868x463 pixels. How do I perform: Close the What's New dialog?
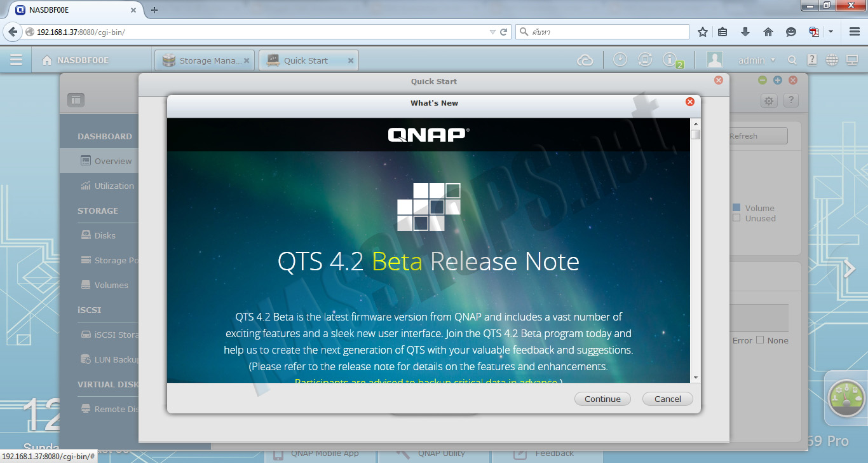click(689, 102)
